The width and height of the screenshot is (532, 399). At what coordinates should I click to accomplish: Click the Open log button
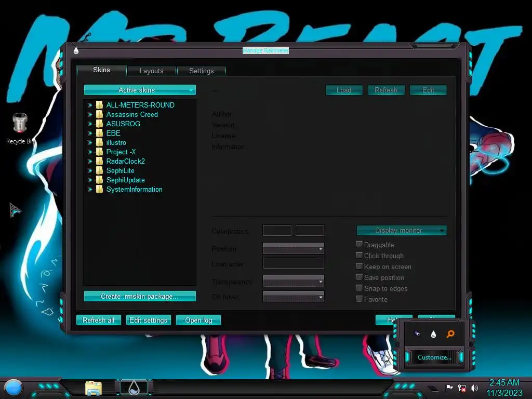198,320
